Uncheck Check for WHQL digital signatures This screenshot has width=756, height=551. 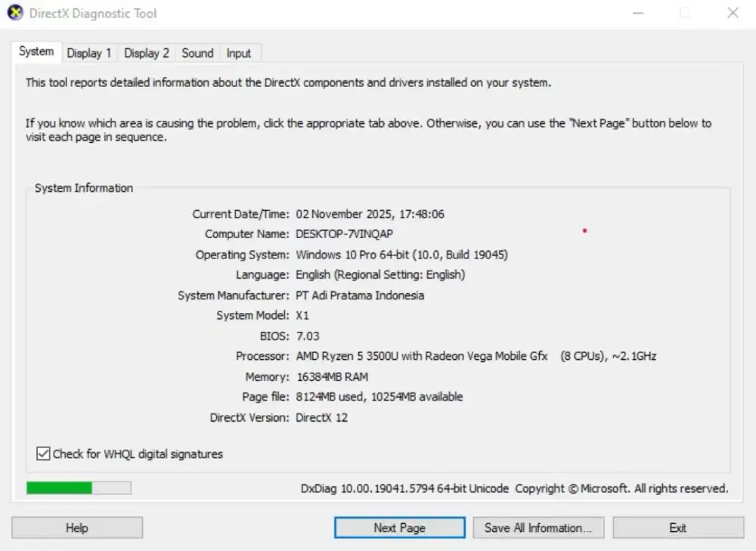coord(43,453)
